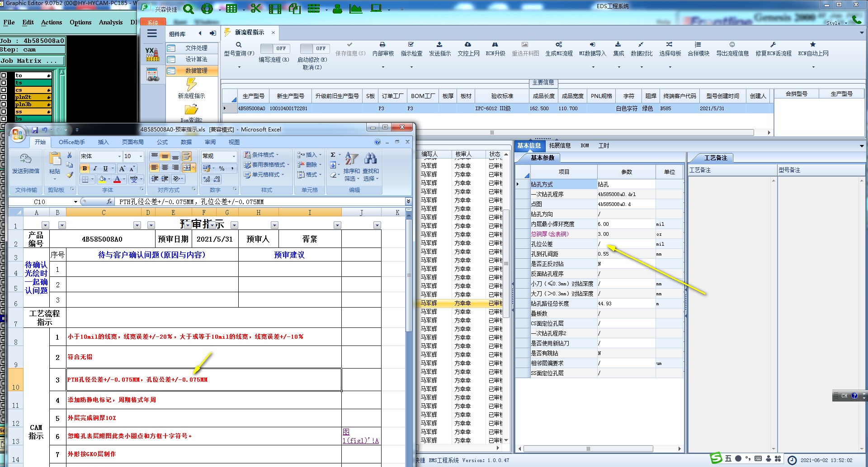Click 生成MI流程 gears icon

pyautogui.click(x=559, y=45)
